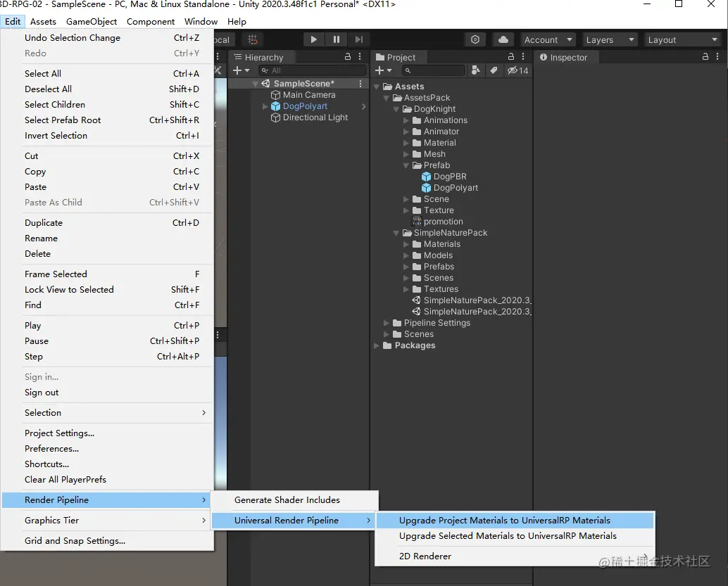Collapse the DogKnight folder
Screen dimensions: 728x586
396,109
